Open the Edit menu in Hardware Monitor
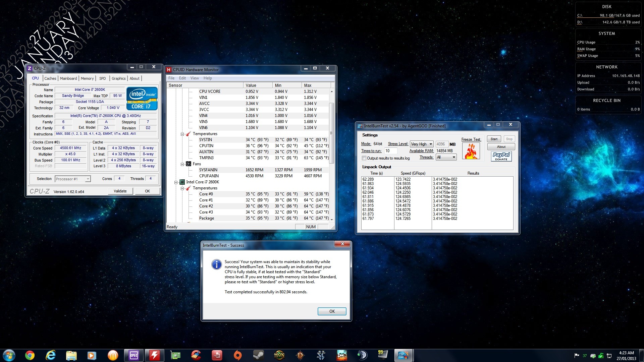Image resolution: width=644 pixels, height=362 pixels. pyautogui.click(x=182, y=78)
